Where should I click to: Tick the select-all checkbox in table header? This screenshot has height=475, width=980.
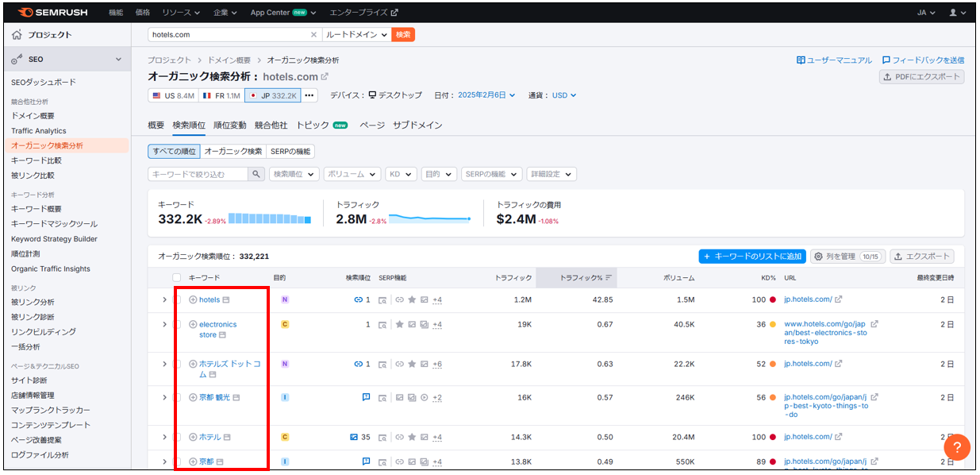[177, 278]
